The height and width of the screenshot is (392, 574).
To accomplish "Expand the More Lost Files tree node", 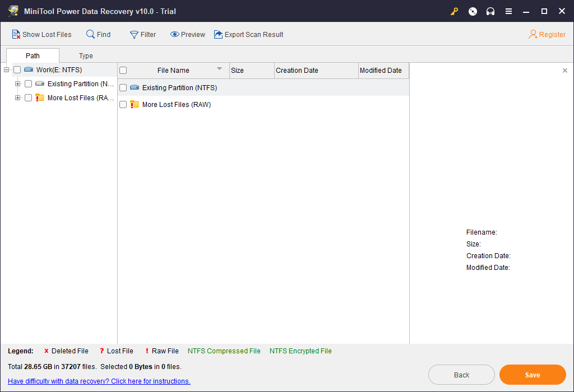I will click(17, 97).
